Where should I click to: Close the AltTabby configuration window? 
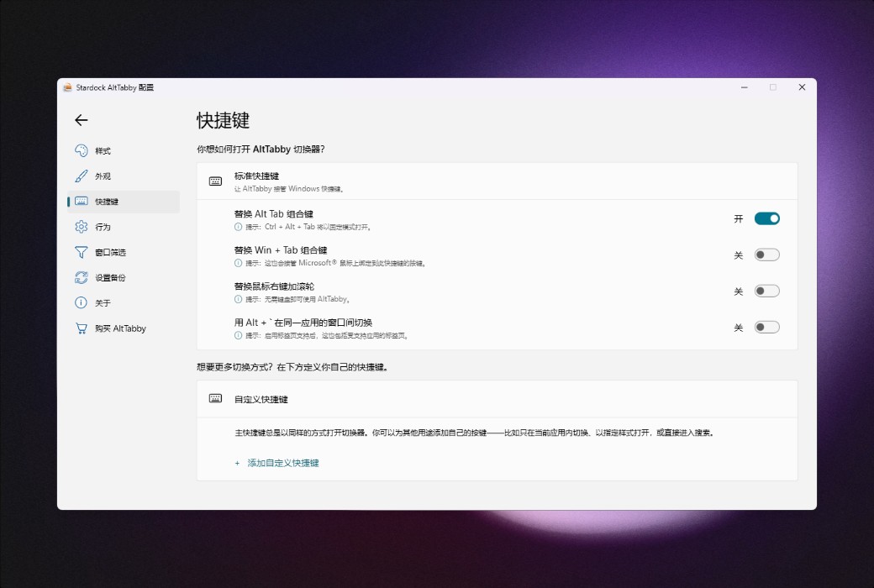(802, 87)
